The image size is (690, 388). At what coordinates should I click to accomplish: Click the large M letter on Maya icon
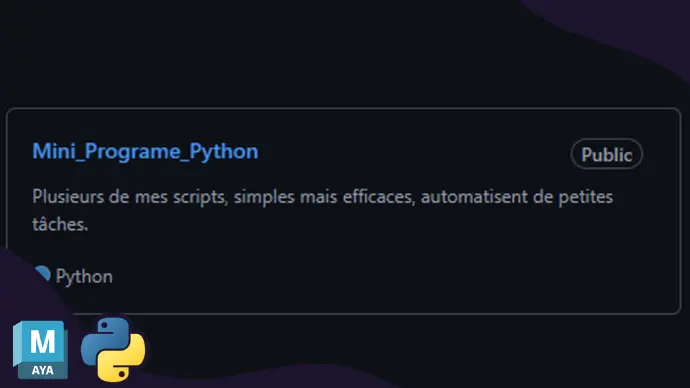(x=43, y=341)
